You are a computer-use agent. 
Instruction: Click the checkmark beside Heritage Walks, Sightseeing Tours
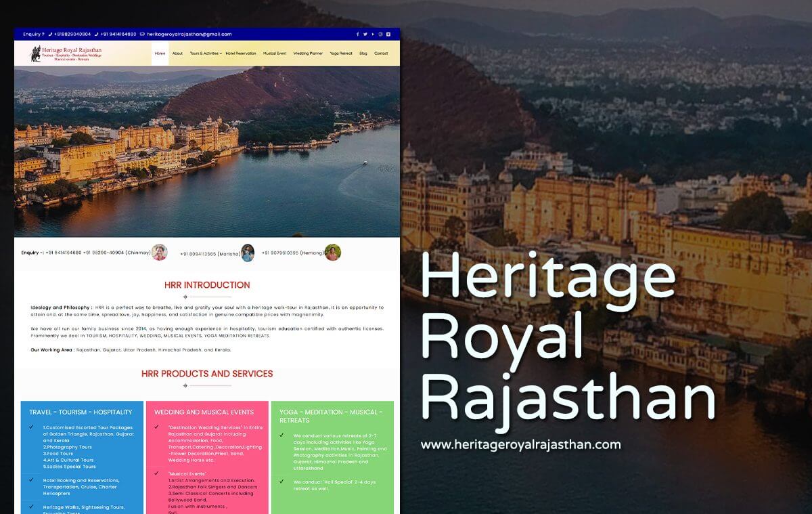click(31, 507)
